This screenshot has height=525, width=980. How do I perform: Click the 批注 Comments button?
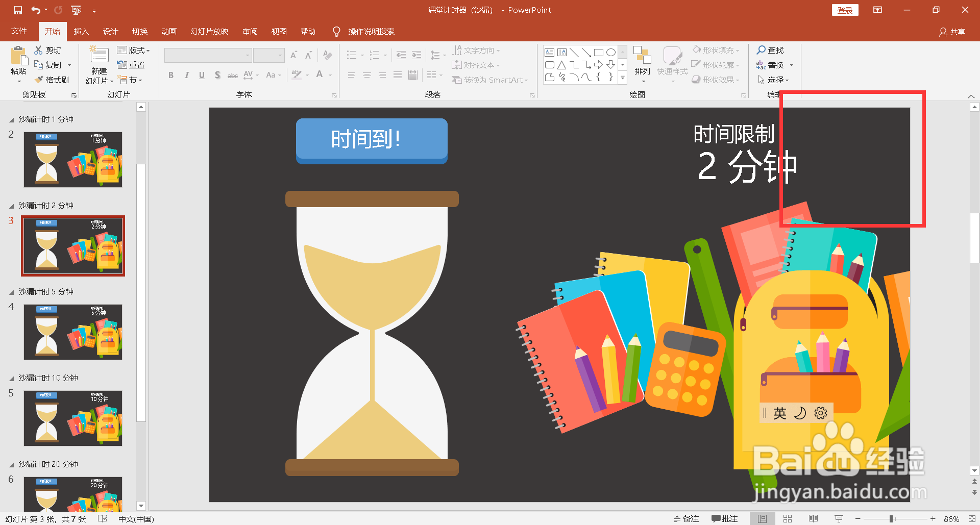click(725, 519)
